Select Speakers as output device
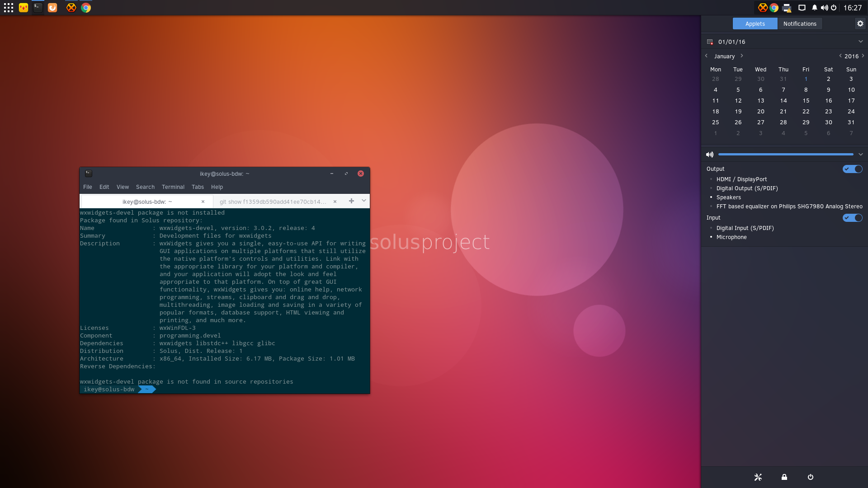Image resolution: width=868 pixels, height=488 pixels. (728, 197)
